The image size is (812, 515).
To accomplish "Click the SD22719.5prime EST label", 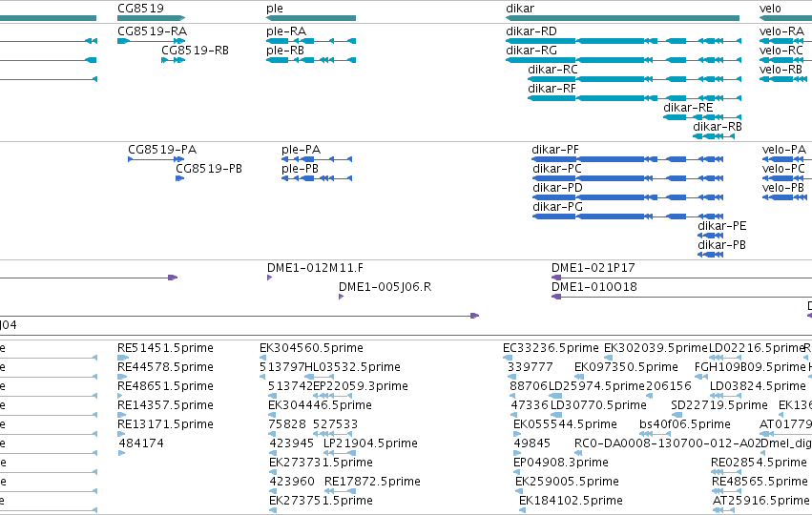I will [x=719, y=405].
